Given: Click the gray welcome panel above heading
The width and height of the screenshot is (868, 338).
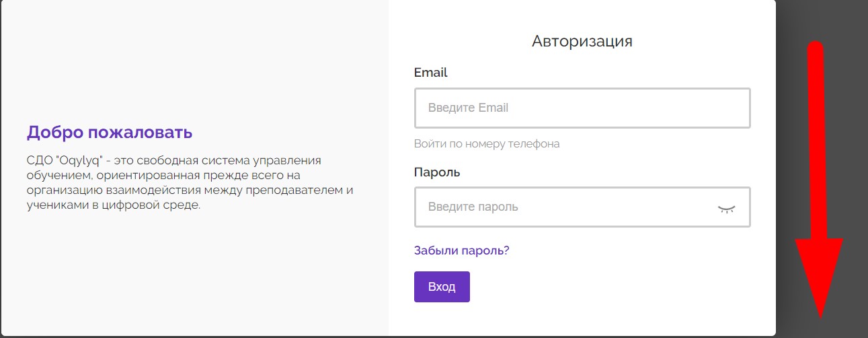Looking at the screenshot, I should point(194,61).
